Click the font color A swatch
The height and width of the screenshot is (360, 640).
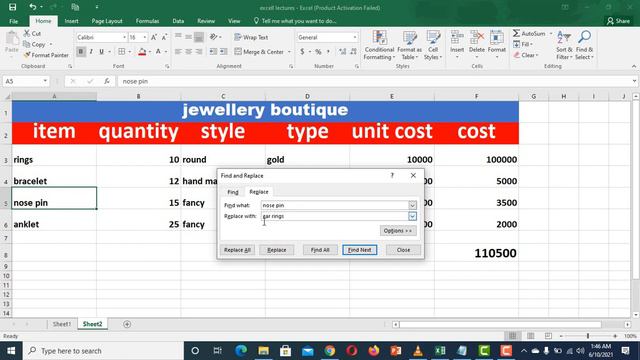coord(158,52)
